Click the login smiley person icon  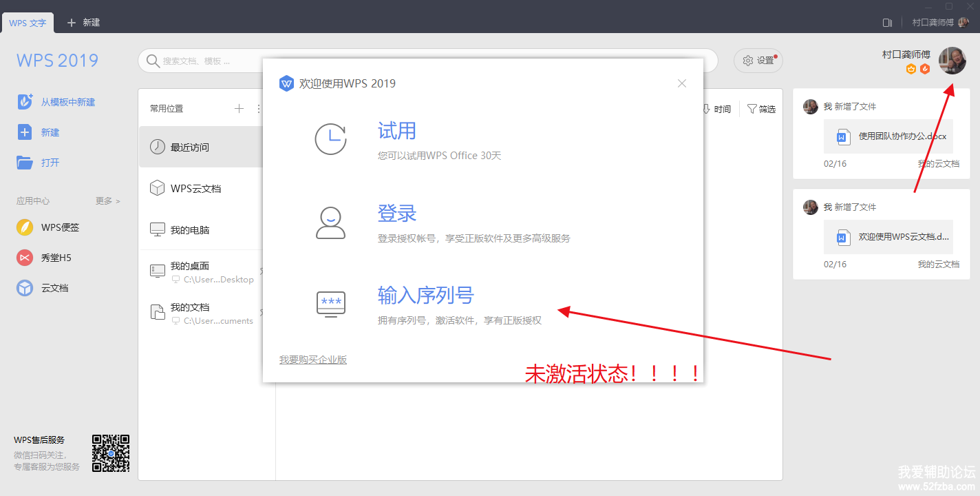331,223
